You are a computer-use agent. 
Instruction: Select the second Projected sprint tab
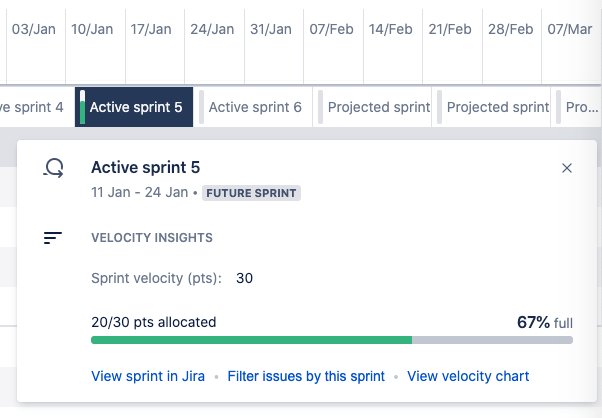(x=496, y=107)
